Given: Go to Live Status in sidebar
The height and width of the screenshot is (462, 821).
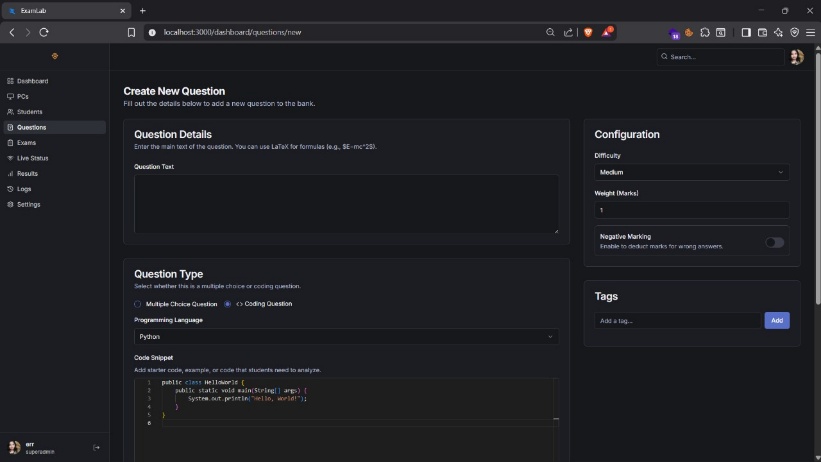Looking at the screenshot, I should [x=32, y=158].
